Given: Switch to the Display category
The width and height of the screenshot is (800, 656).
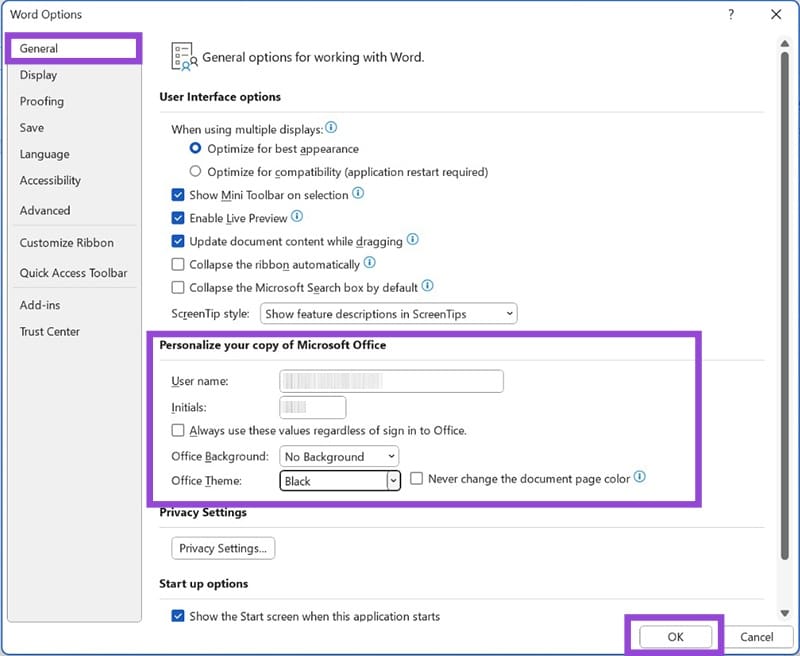Looking at the screenshot, I should [x=39, y=74].
